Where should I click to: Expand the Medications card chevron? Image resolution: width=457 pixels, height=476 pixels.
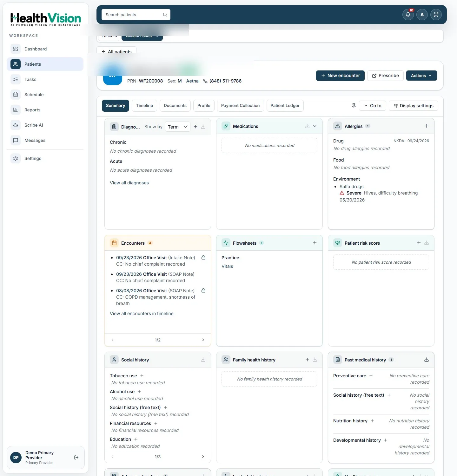315,126
